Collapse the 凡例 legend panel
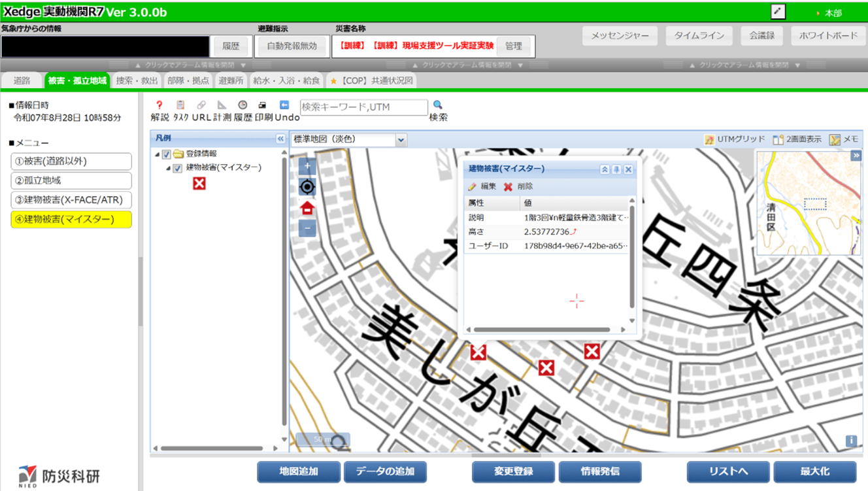 point(280,139)
